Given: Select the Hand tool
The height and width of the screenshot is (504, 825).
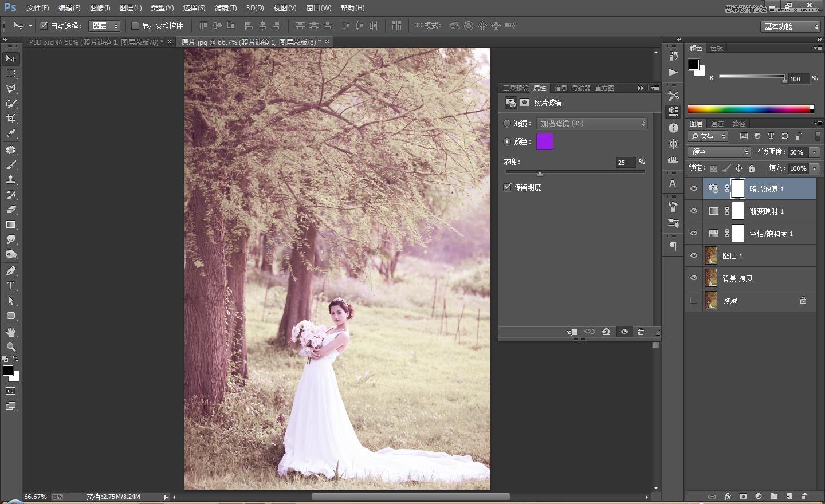Looking at the screenshot, I should (11, 332).
